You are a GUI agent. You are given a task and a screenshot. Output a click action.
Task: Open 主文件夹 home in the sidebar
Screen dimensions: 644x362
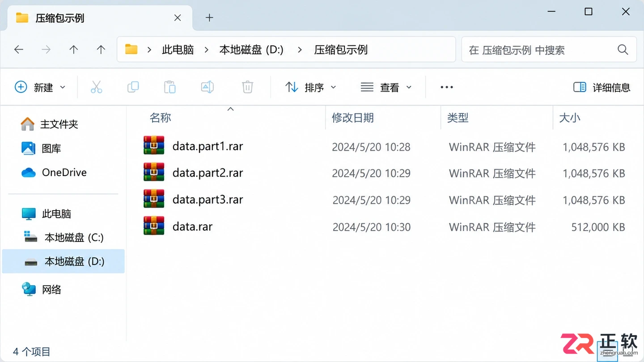(50, 124)
